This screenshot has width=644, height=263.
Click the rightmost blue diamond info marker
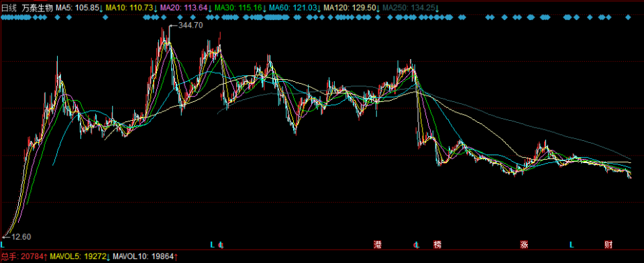pos(628,17)
